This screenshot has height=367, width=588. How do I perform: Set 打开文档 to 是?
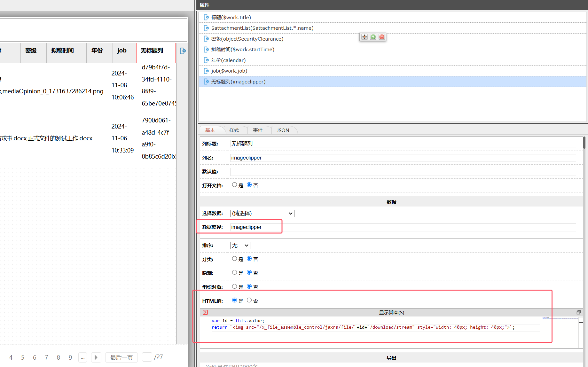point(234,185)
